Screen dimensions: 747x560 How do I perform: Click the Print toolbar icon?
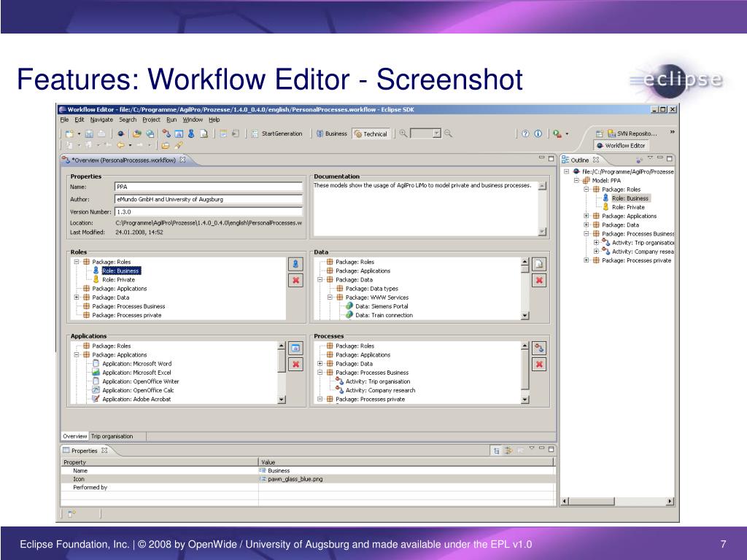(101, 134)
